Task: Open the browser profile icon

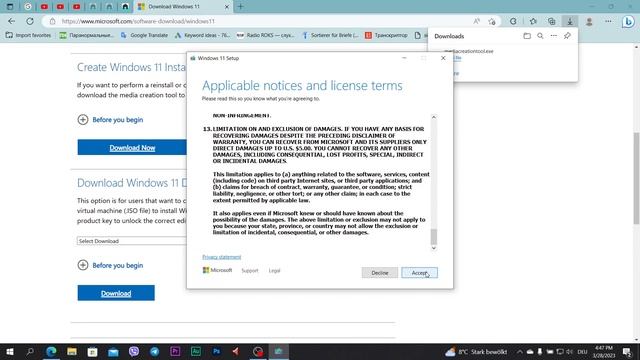Action: point(589,21)
